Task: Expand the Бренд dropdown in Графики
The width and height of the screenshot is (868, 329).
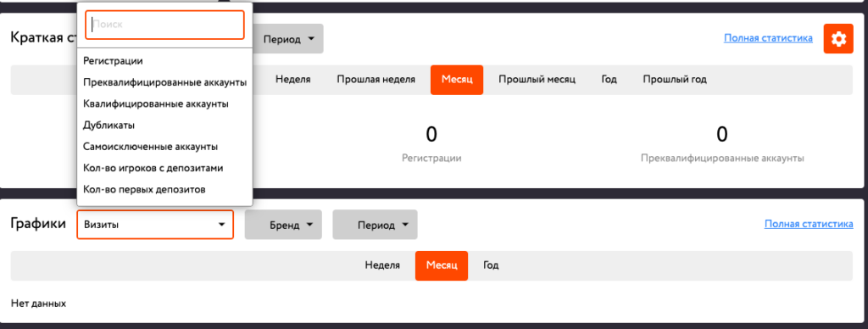Action: [x=283, y=225]
